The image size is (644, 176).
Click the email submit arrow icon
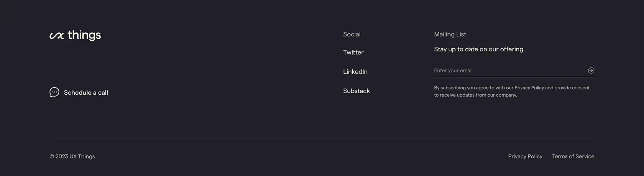[591, 71]
